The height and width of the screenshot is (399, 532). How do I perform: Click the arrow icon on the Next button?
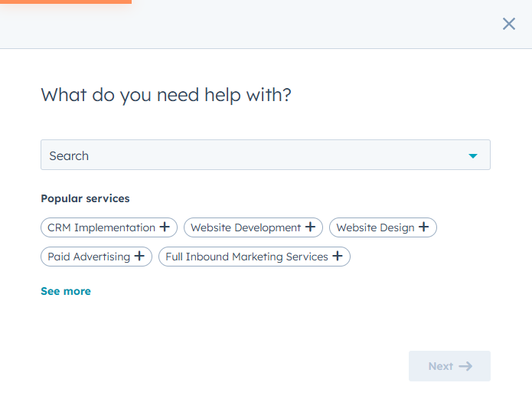pos(465,366)
